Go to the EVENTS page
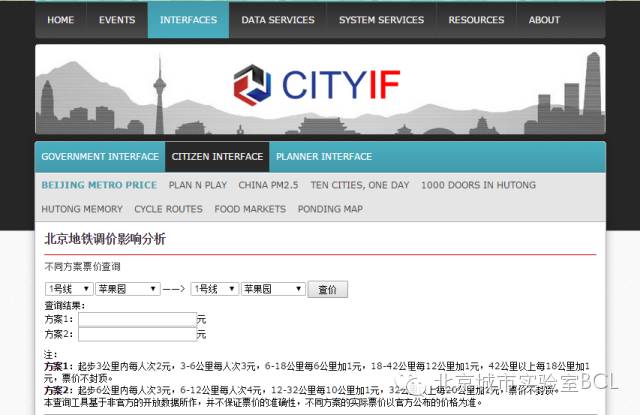The width and height of the screenshot is (640, 415). [x=117, y=20]
